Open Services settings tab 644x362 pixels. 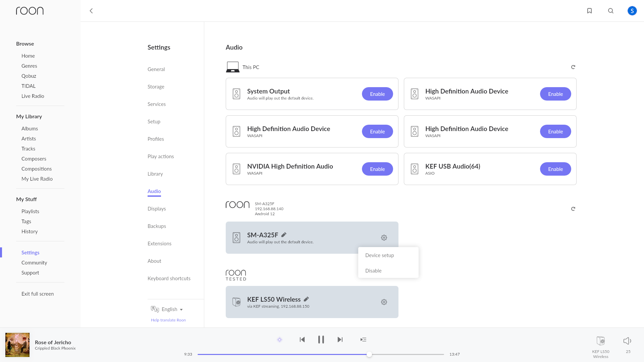pyautogui.click(x=157, y=104)
